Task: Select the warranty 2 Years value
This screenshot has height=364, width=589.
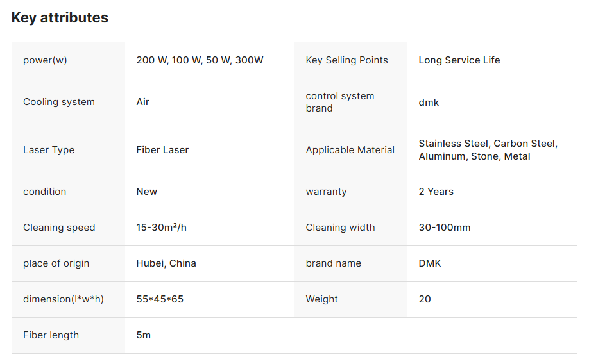Action: coord(436,192)
